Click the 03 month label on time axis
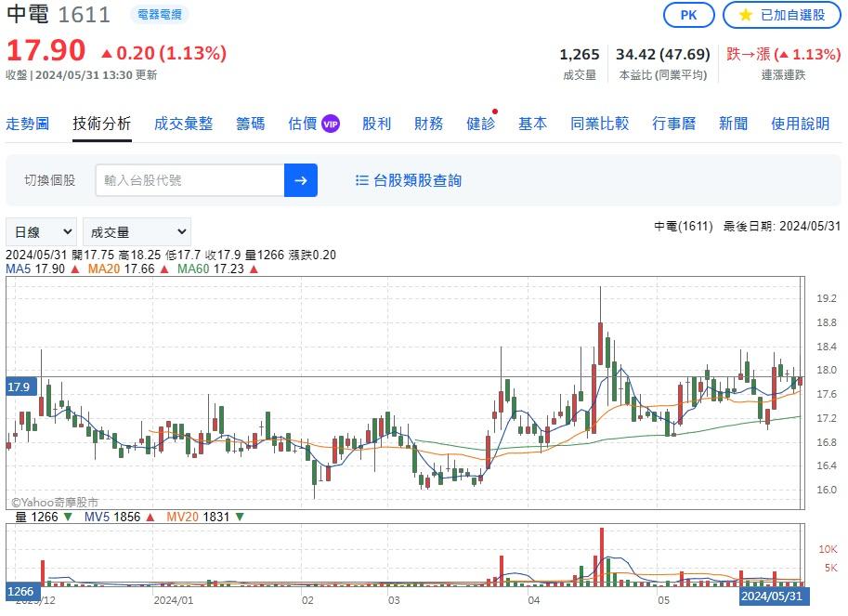The width and height of the screenshot is (848, 616). click(x=394, y=600)
